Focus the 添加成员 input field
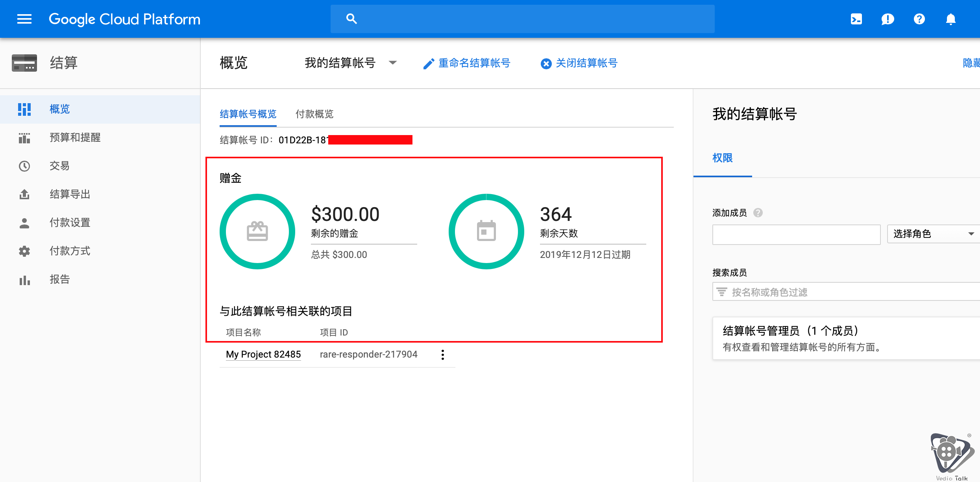The height and width of the screenshot is (482, 980). click(x=796, y=235)
